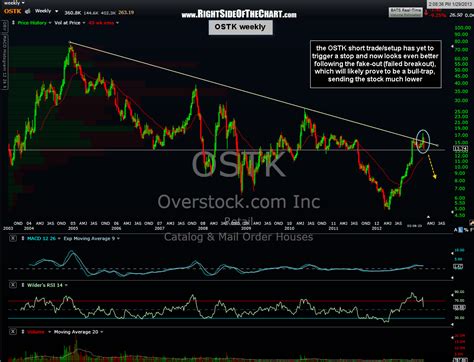Click the Volume pane move handle
Screen dimensions: 474x362
point(23,332)
